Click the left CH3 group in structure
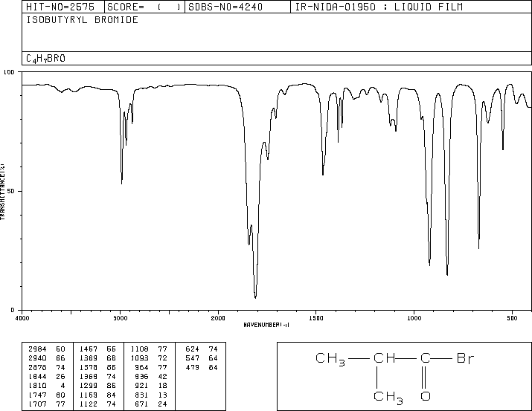The height and width of the screenshot is (411, 532). coord(330,359)
